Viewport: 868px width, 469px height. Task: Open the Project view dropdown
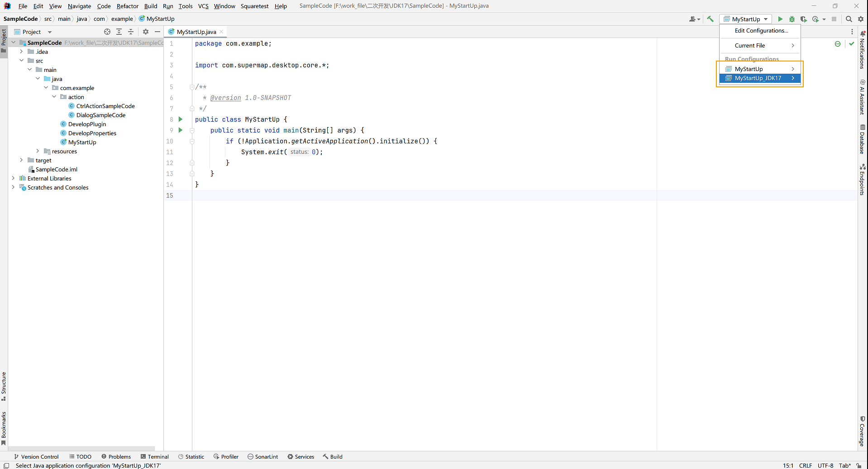coord(50,32)
